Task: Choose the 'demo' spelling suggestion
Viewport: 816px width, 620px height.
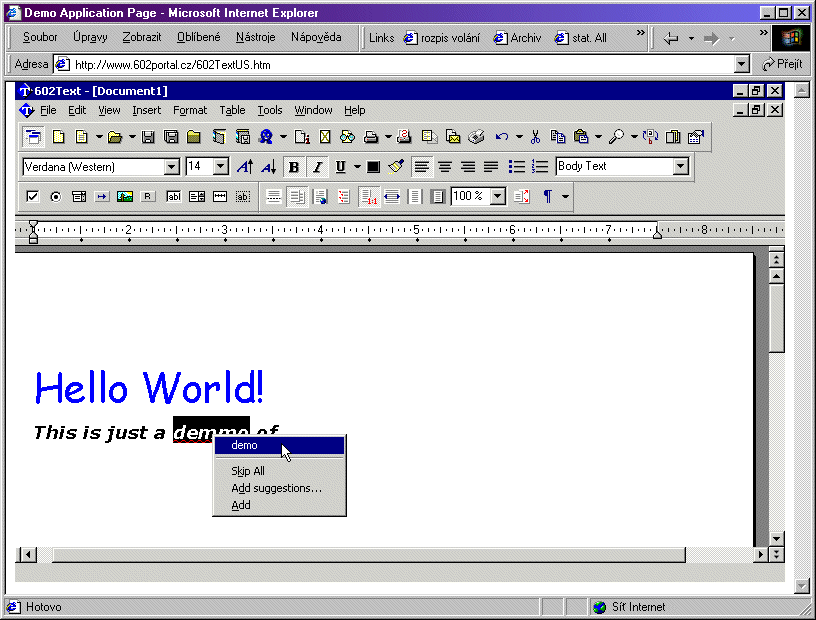Action: click(279, 446)
